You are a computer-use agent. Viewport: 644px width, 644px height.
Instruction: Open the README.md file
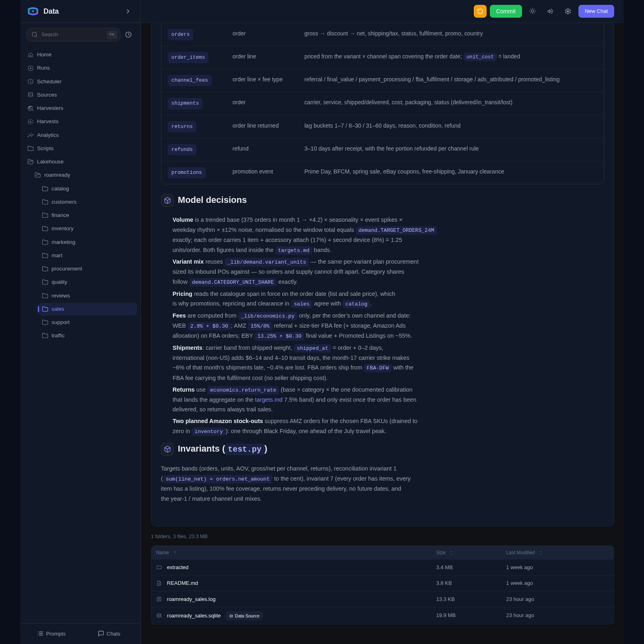(x=382, y=583)
